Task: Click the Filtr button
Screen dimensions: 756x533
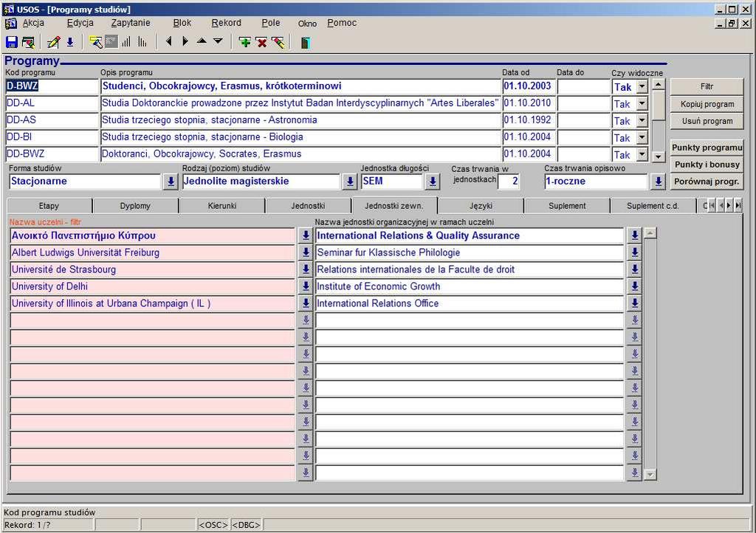Action: coord(707,87)
